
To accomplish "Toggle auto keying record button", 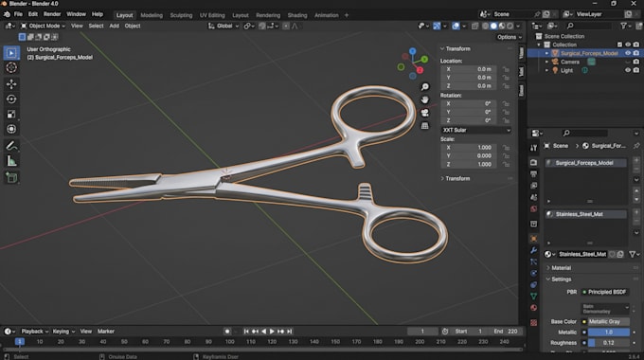I will [227, 332].
